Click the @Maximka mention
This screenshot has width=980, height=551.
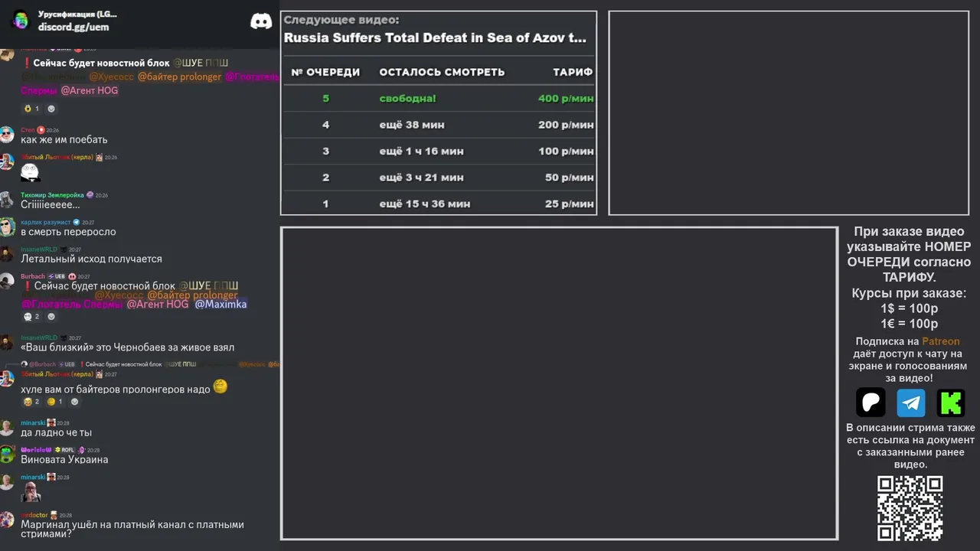pos(220,305)
